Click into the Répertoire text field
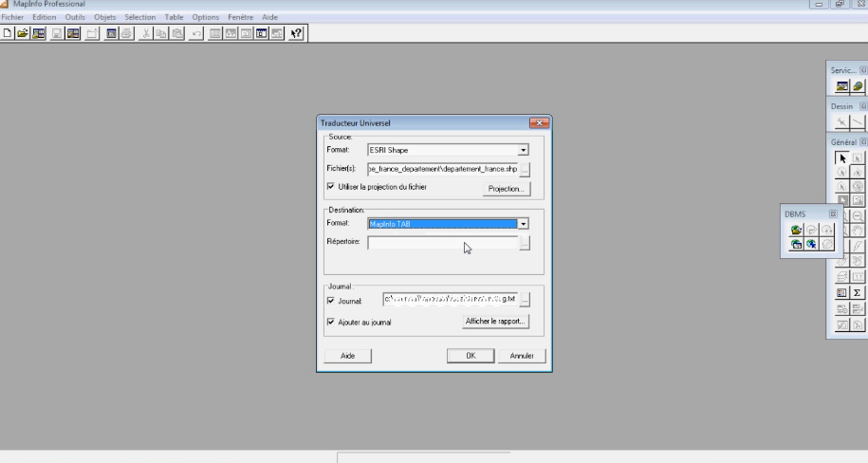Viewport: 868px width, 463px height. click(x=443, y=243)
